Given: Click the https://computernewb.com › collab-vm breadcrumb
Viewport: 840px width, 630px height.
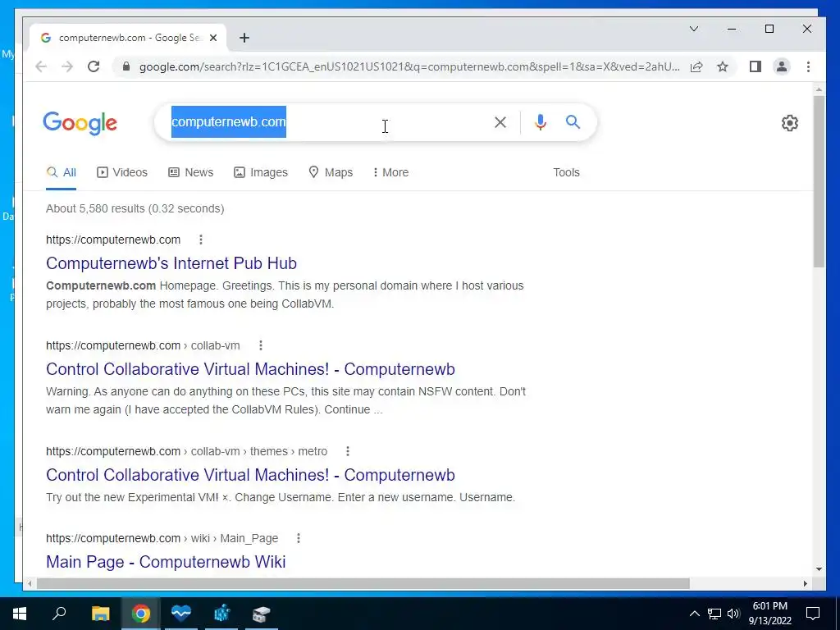Looking at the screenshot, I should pyautogui.click(x=143, y=345).
